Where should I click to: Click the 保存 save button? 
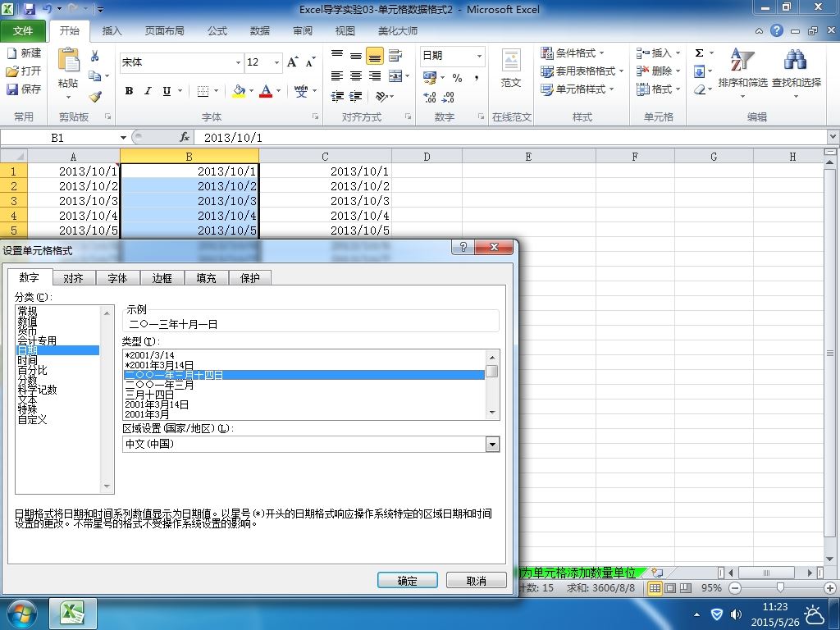click(24, 89)
